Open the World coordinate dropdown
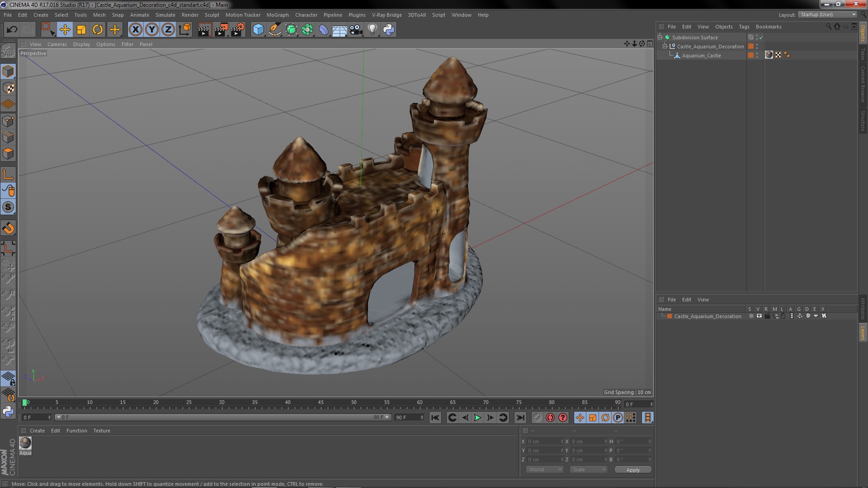The image size is (868, 488). [544, 469]
